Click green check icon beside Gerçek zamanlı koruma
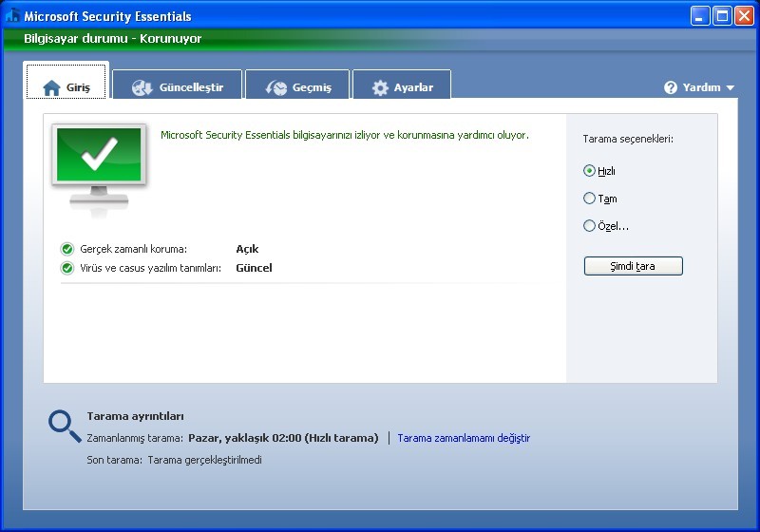760x532 pixels. pos(67,249)
